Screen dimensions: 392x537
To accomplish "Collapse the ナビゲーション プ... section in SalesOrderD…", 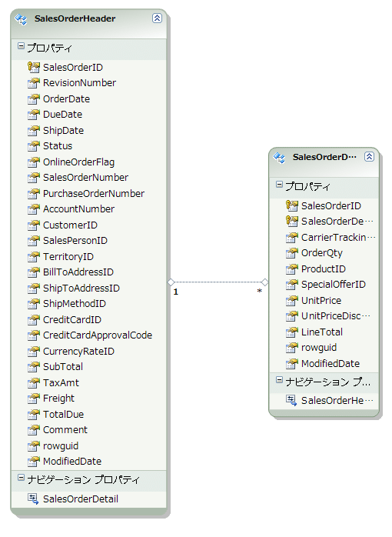I will point(279,379).
